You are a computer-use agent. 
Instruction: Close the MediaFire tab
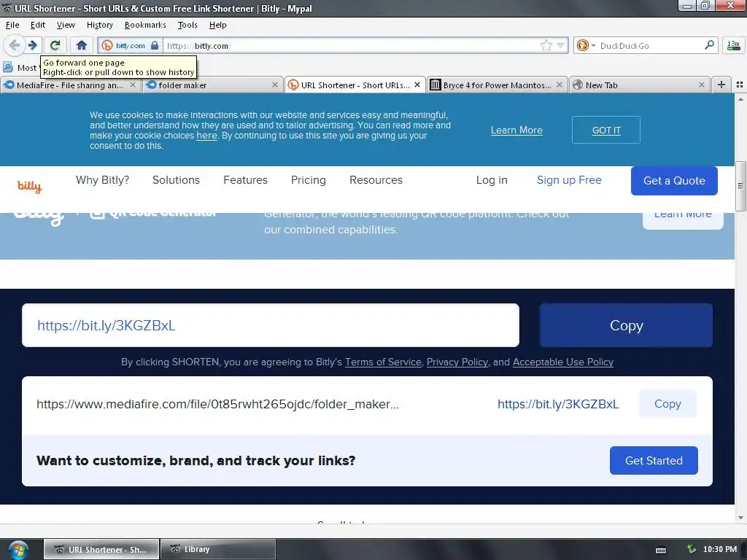[x=133, y=85]
